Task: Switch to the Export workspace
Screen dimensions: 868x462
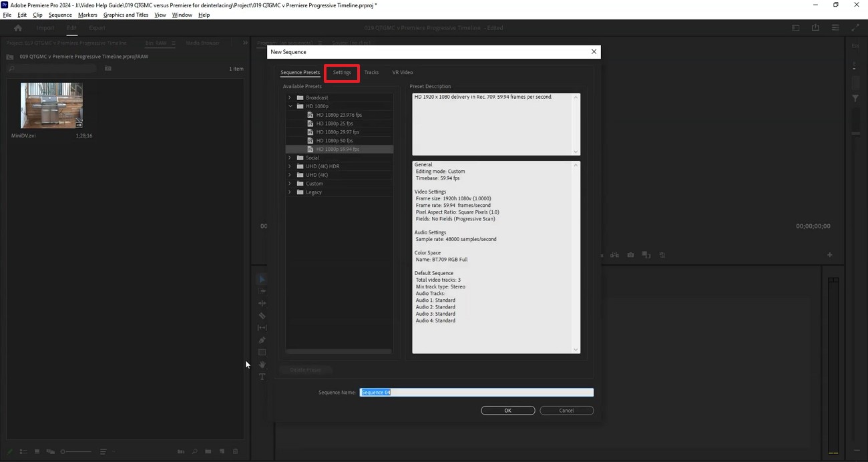Action: tap(97, 28)
